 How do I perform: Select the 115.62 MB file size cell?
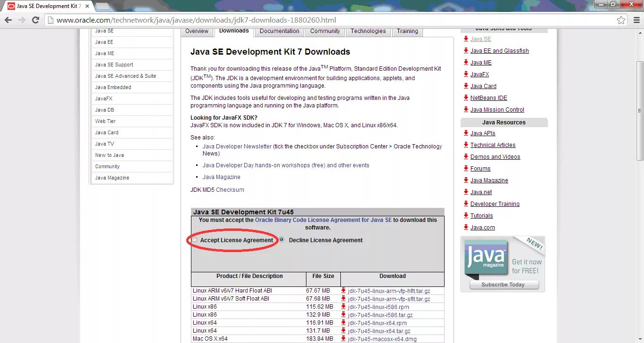(x=320, y=307)
